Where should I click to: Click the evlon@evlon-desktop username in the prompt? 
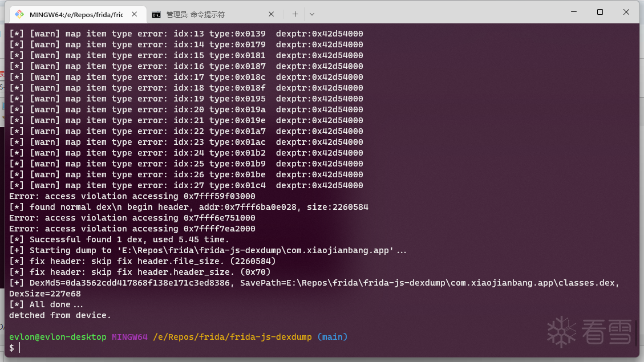(58, 337)
